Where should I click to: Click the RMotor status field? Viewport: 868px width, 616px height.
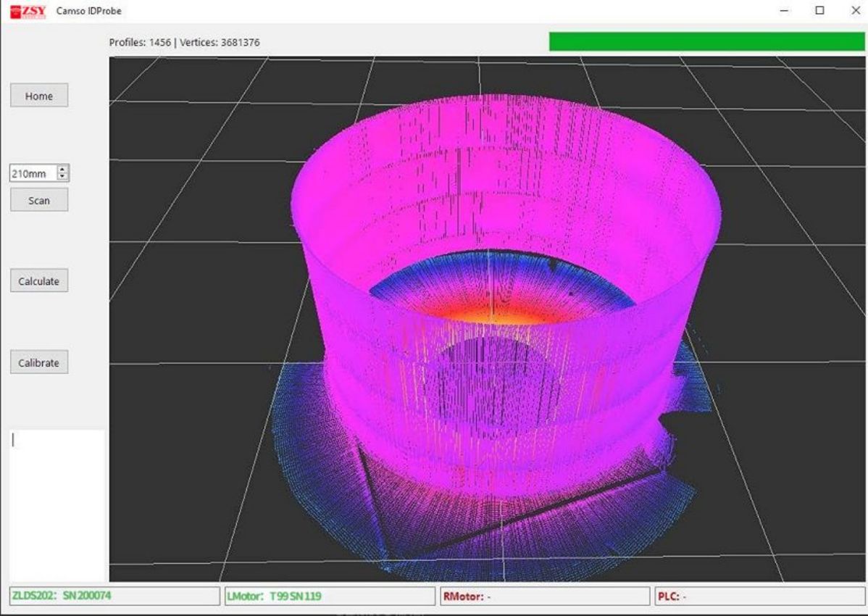(545, 596)
